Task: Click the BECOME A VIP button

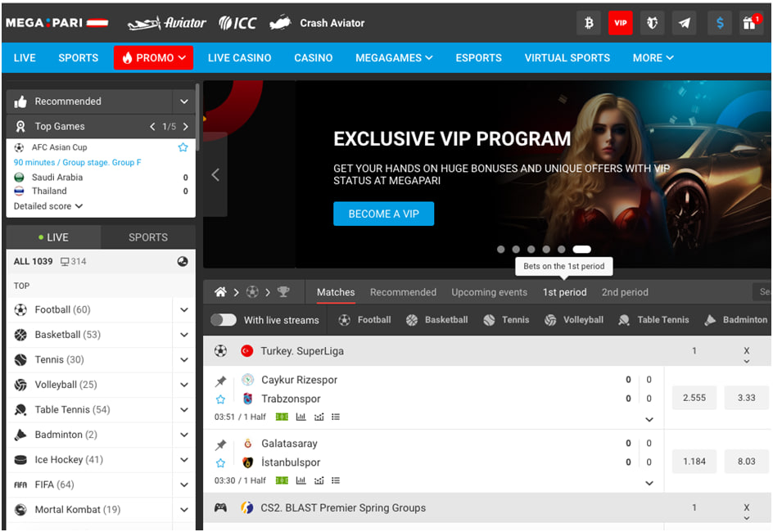Action: [383, 214]
